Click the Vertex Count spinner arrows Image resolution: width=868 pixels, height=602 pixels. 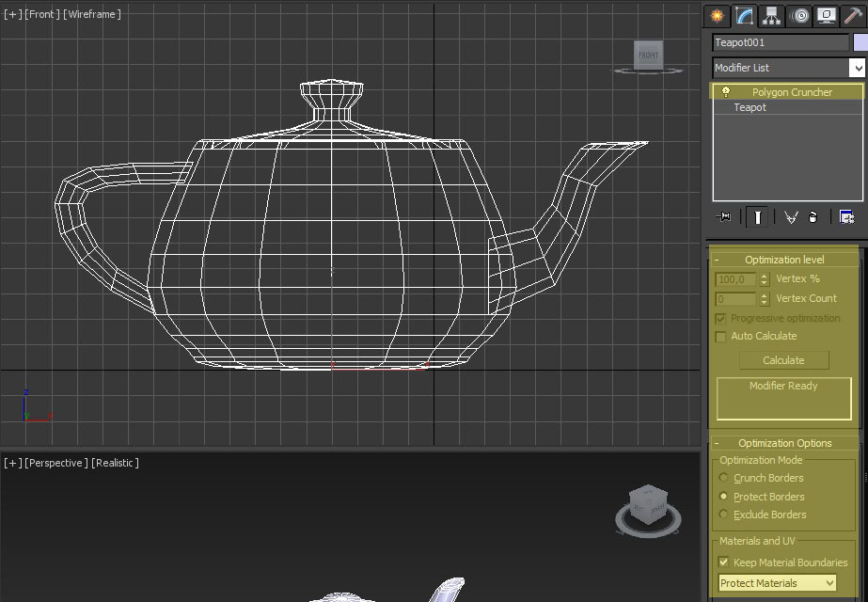(x=764, y=300)
